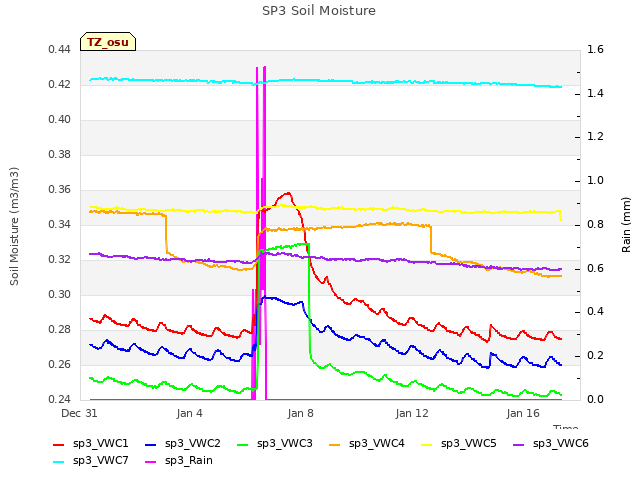The height and width of the screenshot is (480, 640).
Task: Click the 0.32 left axis value
Action: (x=59, y=260)
